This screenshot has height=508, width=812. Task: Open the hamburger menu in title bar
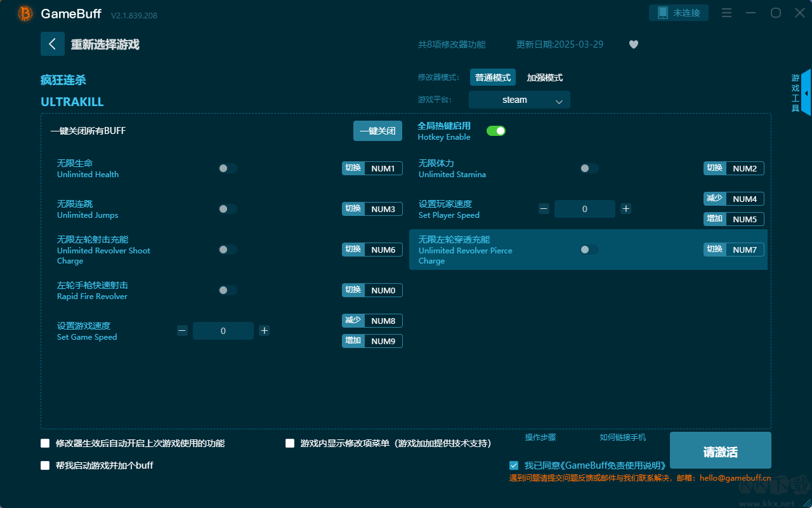coord(727,13)
